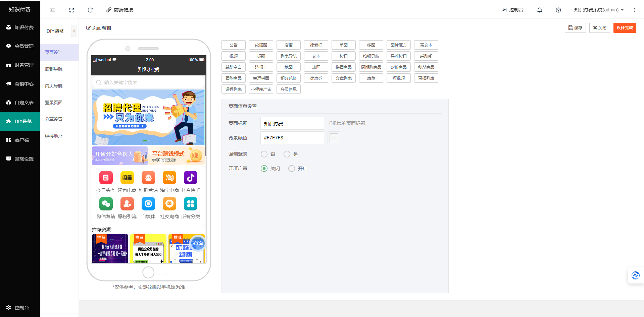Image resolution: width=644 pixels, height=317 pixels.
Task: Select 开启 for 开屏广告
Action: pos(292,169)
